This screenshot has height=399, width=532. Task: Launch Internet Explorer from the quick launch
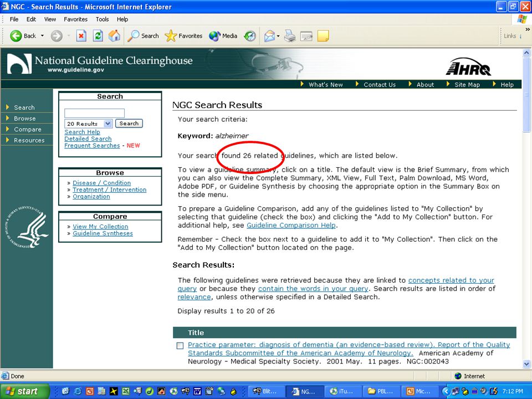point(78,391)
